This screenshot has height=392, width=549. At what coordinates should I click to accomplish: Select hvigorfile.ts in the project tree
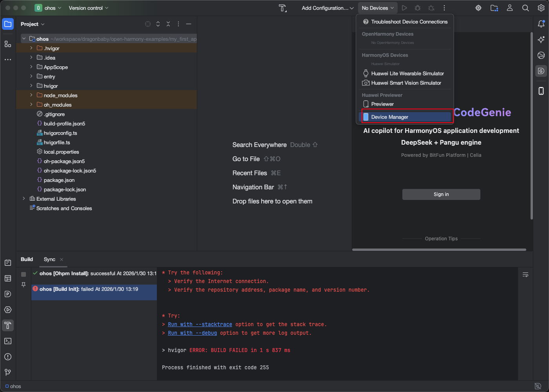(57, 142)
